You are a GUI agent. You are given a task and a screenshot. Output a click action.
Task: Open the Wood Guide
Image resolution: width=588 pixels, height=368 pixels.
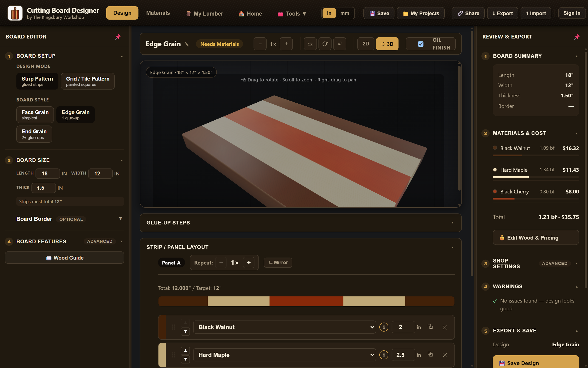point(64,258)
